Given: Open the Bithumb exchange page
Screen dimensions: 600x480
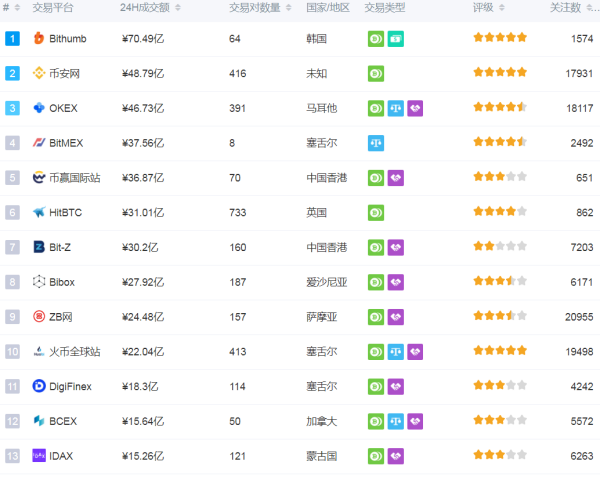Looking at the screenshot, I should [68, 39].
